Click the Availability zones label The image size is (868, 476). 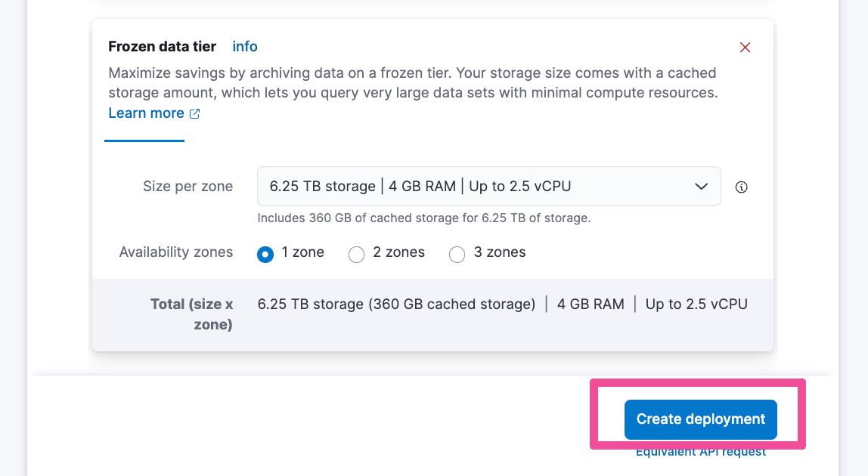pos(176,252)
